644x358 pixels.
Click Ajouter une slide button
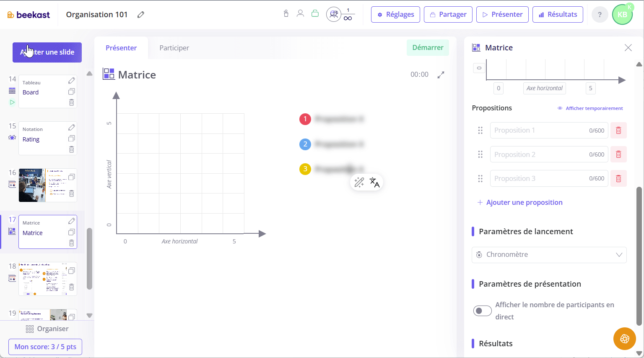click(x=47, y=52)
